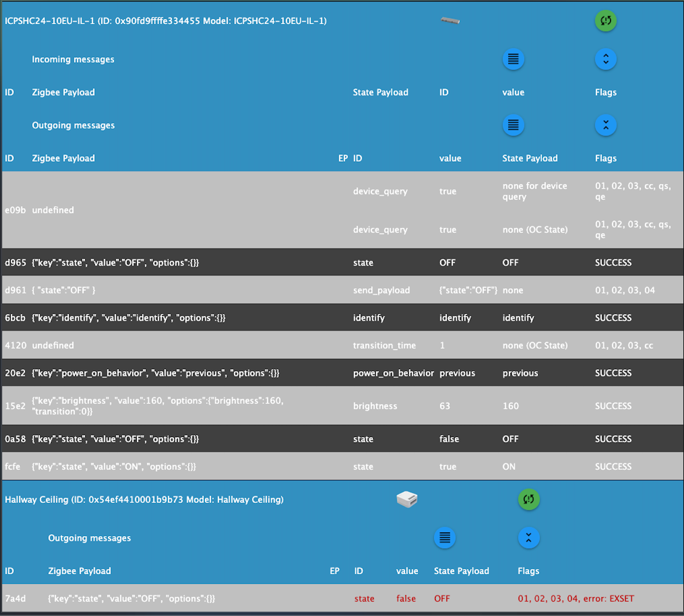Select message ID fcfe

pos(12,467)
